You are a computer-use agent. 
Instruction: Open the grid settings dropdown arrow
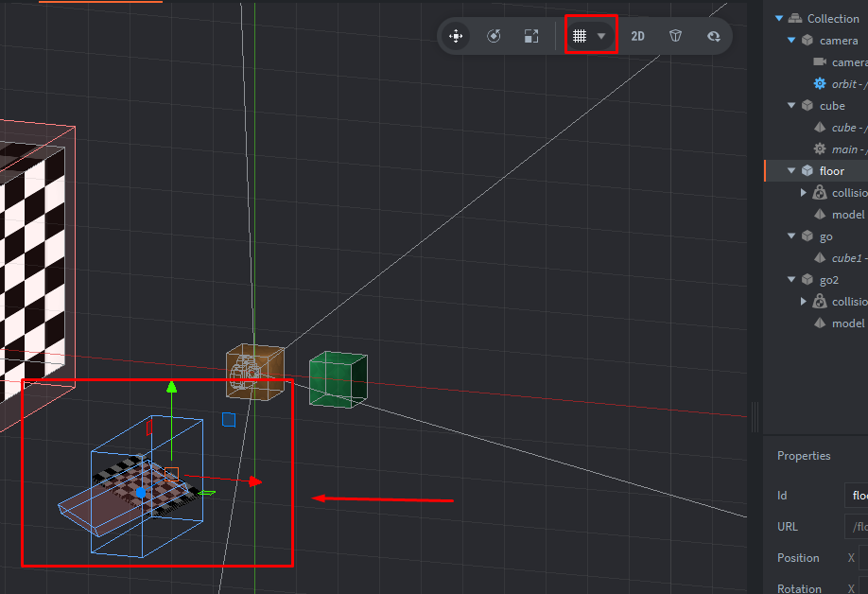pyautogui.click(x=601, y=36)
